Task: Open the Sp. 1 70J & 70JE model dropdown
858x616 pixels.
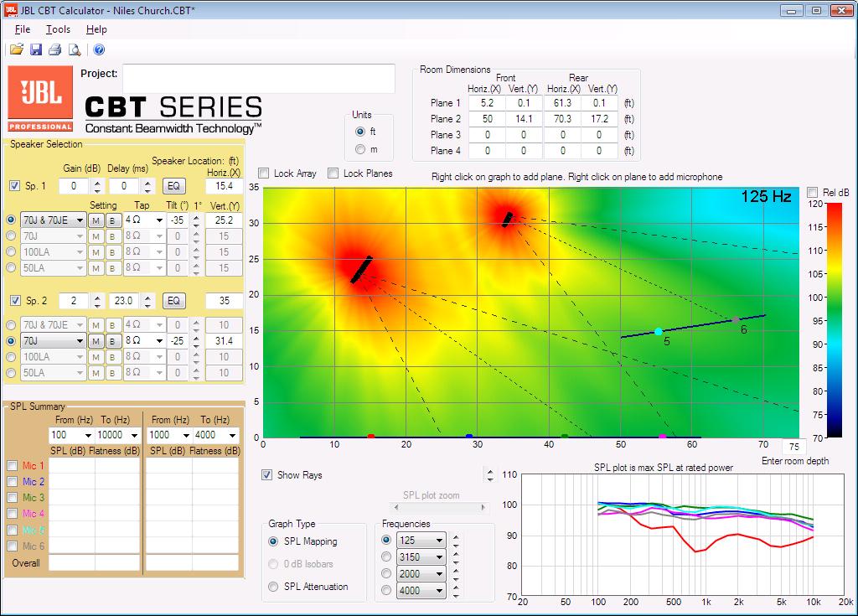Action: 53,220
